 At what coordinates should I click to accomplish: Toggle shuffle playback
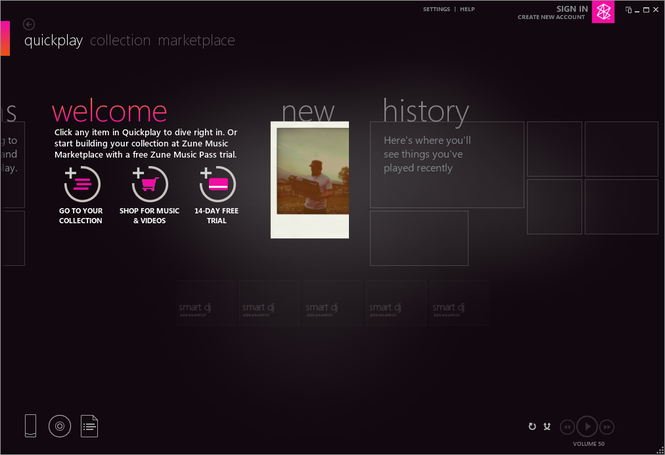(x=547, y=427)
